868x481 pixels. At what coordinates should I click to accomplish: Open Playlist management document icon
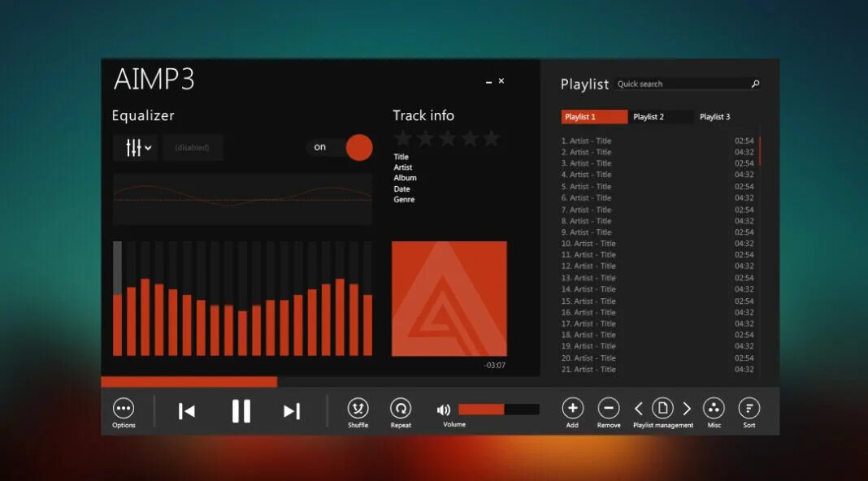662,408
